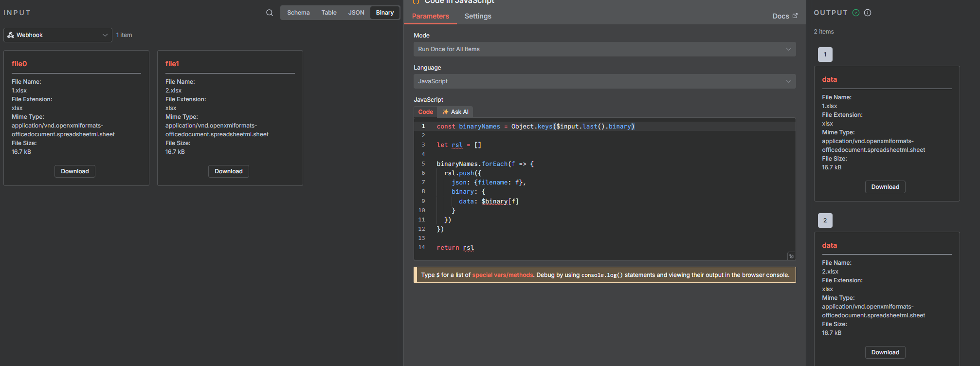Open the special vars/methods link

click(502, 275)
